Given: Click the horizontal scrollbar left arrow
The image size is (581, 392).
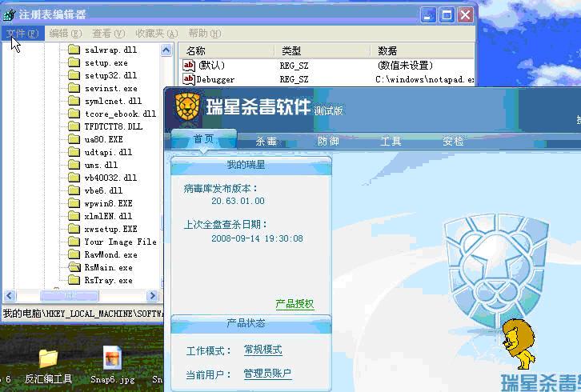Looking at the screenshot, I should tap(10, 296).
